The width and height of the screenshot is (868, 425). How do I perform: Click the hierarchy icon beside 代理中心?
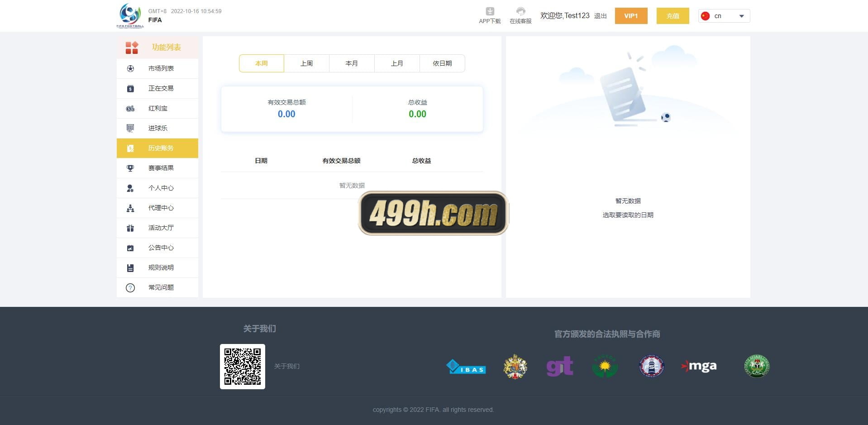tap(130, 208)
